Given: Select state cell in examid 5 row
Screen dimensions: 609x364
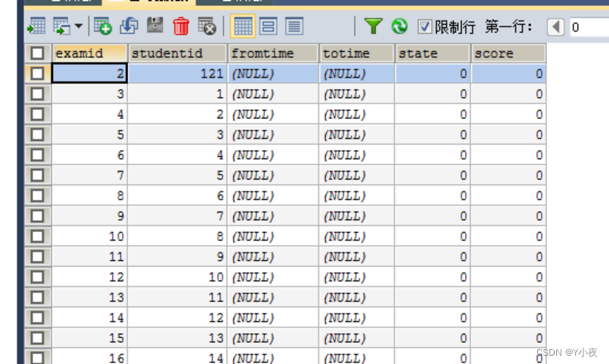Looking at the screenshot, I should (432, 135).
